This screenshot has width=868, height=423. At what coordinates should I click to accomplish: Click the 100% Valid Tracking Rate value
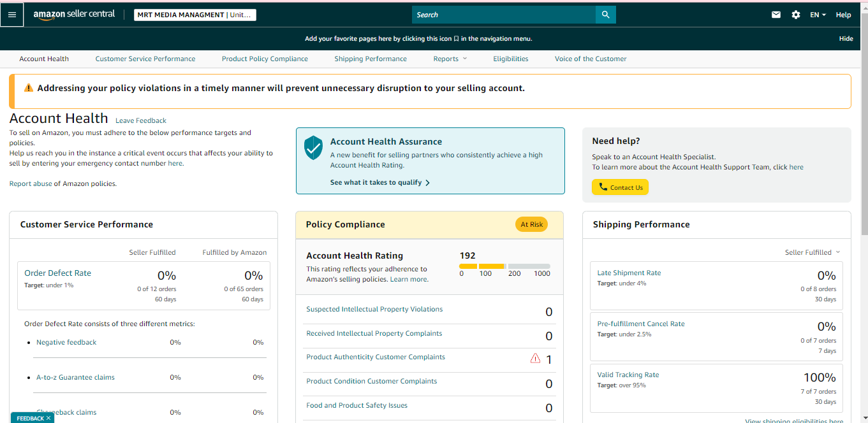[x=820, y=378]
